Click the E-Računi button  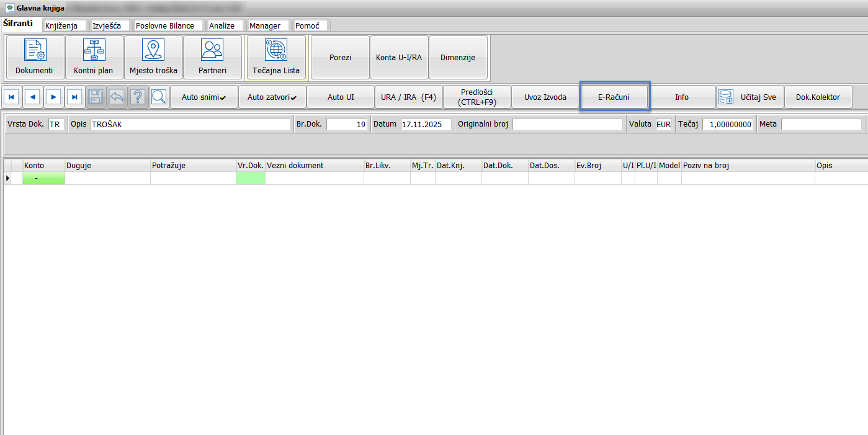614,97
